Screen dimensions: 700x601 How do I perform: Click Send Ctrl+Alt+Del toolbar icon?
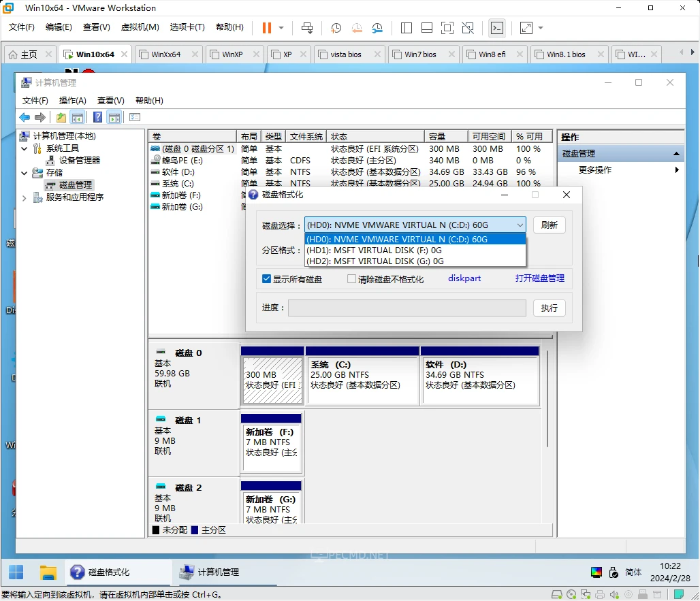tap(307, 28)
